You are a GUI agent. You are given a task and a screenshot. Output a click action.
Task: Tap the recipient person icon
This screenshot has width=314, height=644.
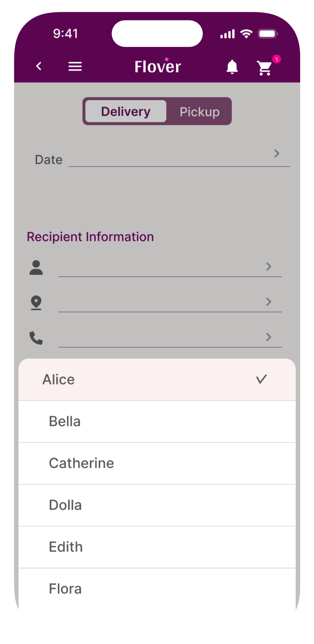tap(36, 268)
